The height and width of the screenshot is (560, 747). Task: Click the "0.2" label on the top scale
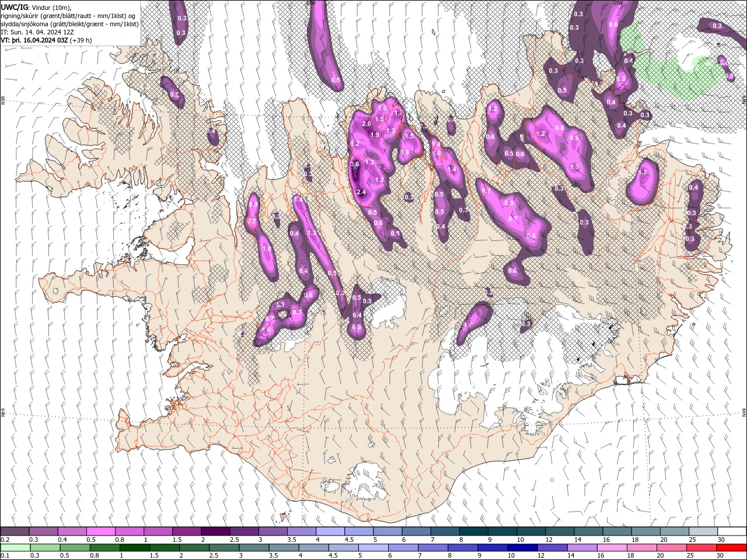[x=5, y=540]
